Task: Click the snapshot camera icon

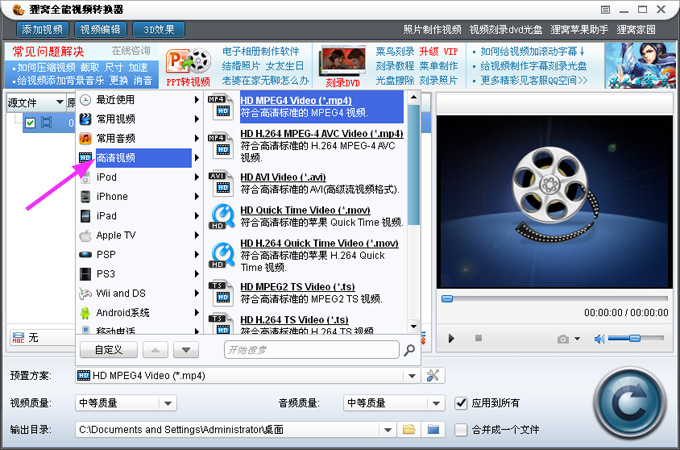Action: coord(563,339)
